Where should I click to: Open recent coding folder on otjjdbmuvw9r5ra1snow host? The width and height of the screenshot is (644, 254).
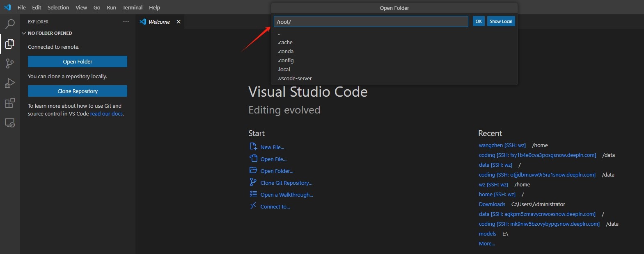pos(537,175)
